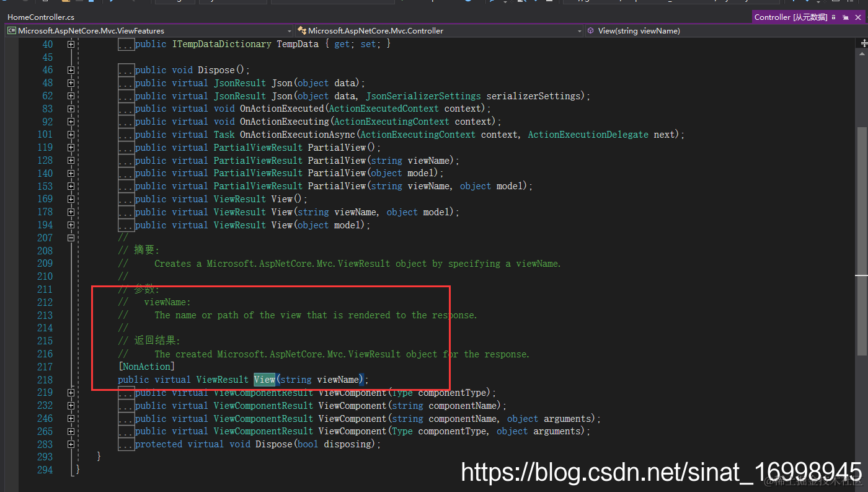Expand OnActionExecuted on line 83
Viewport: 868px width, 492px height.
coord(71,109)
